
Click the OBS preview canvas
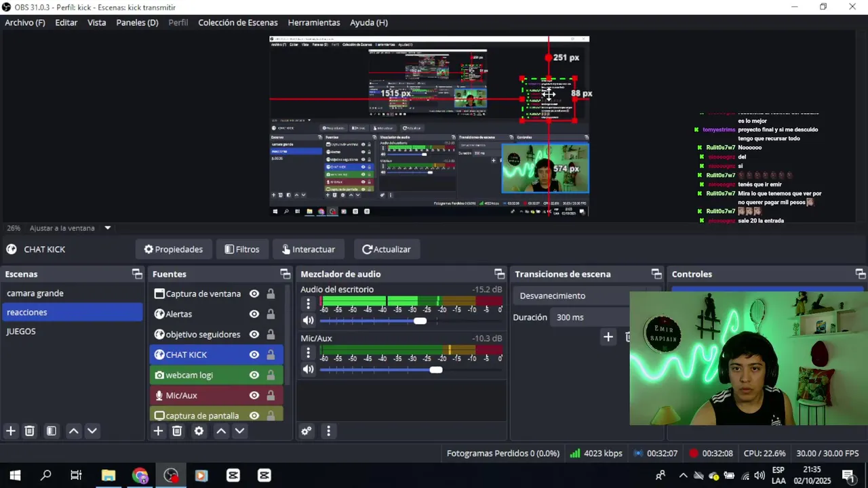pos(429,126)
